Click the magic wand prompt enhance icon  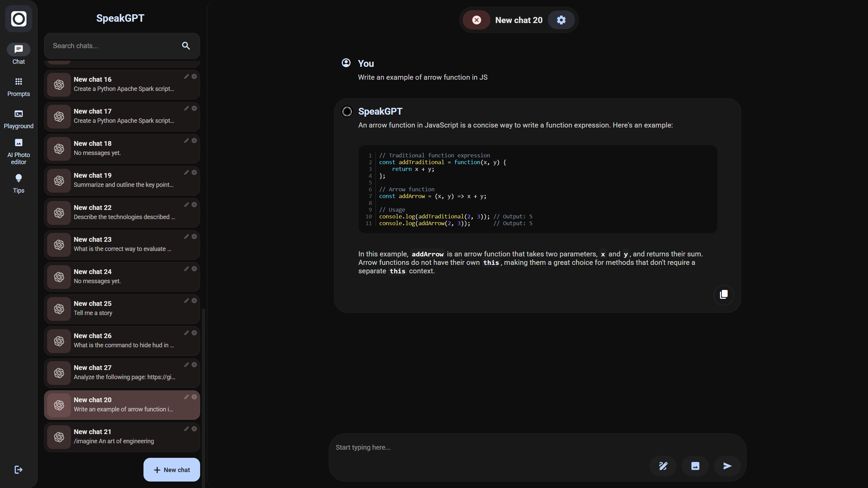point(663,466)
